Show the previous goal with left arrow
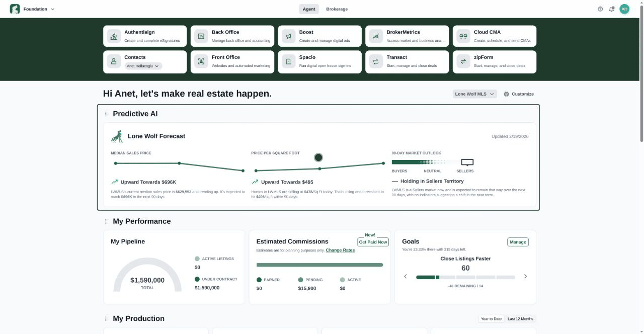644x334 pixels. pos(406,276)
